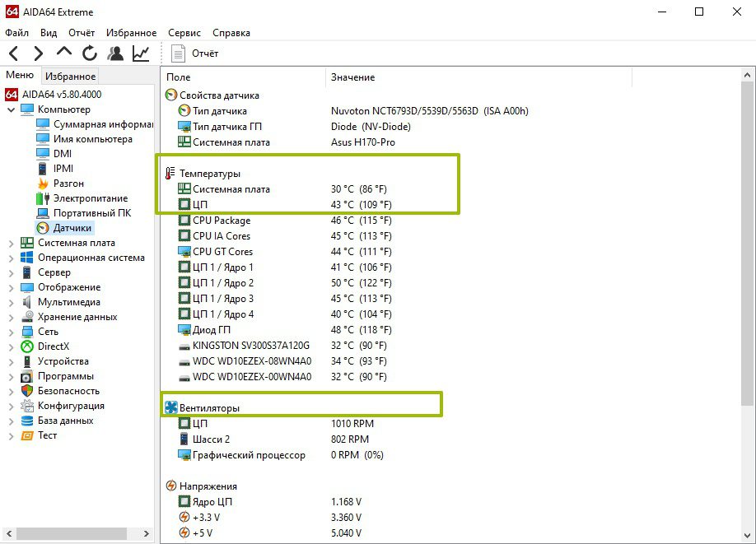Expand the Сеть tree node
756x544 pixels.
click(11, 332)
